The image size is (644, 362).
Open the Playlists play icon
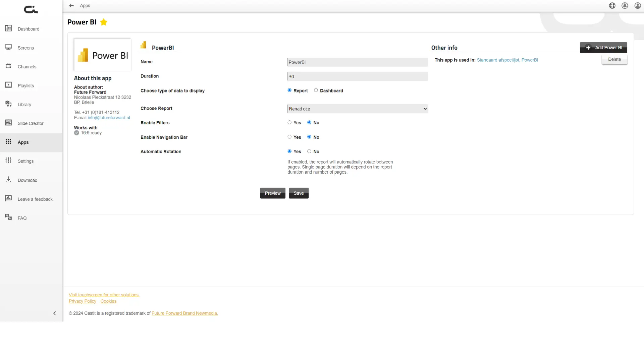coord(8,85)
